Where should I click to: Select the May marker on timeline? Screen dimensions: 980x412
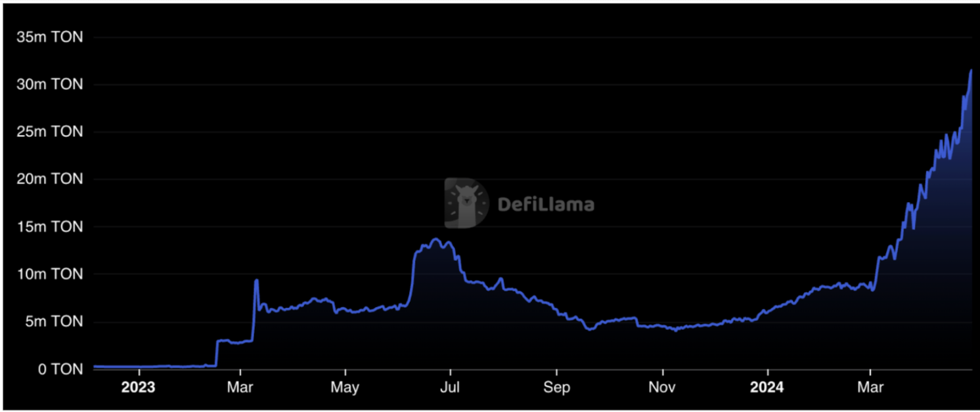(345, 387)
